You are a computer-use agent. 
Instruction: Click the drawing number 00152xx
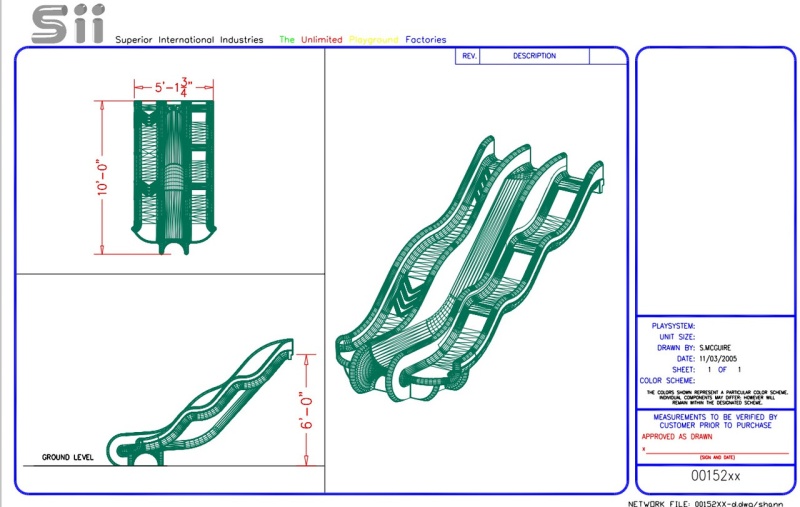coord(715,476)
